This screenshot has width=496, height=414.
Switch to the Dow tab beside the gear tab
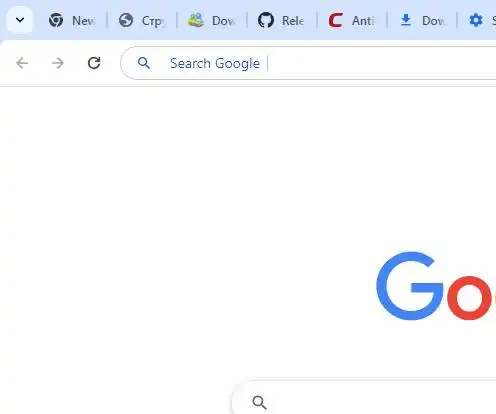click(x=422, y=21)
